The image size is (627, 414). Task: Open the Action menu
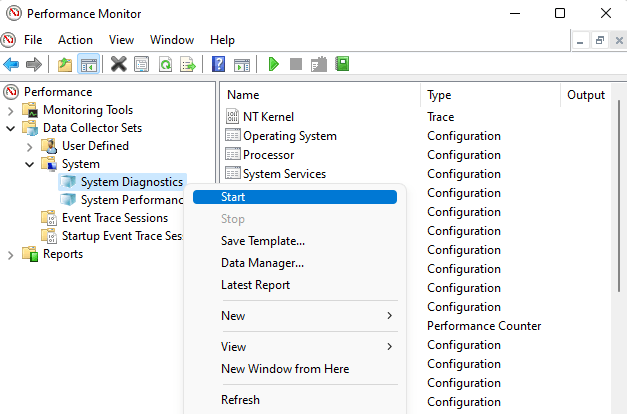[x=75, y=40]
